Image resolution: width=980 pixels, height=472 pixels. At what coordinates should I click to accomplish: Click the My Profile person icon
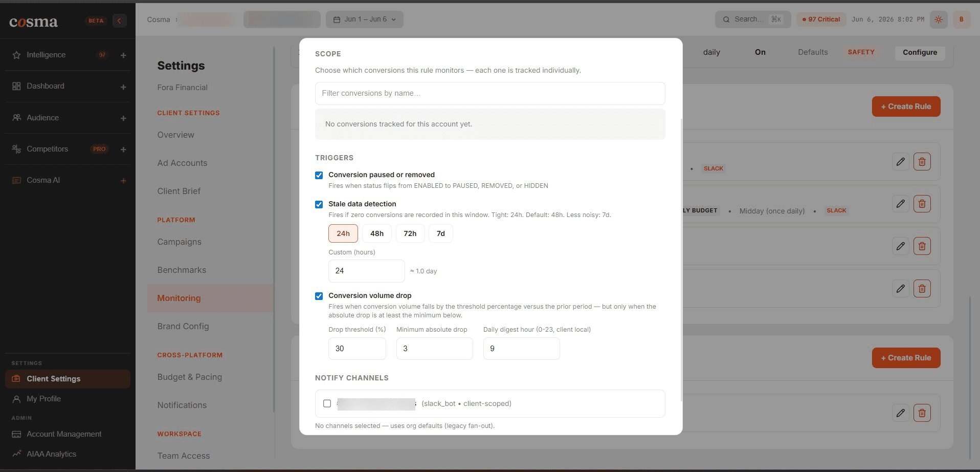(16, 399)
